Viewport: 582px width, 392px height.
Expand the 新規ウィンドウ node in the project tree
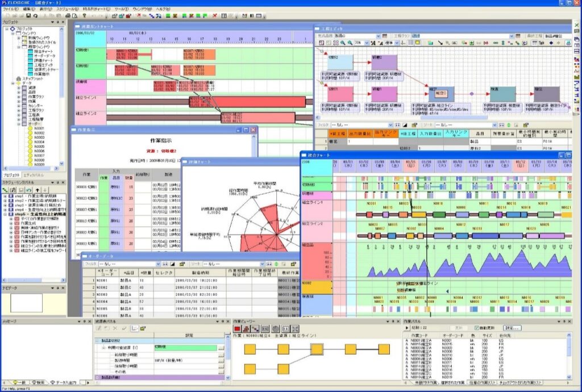[19, 38]
